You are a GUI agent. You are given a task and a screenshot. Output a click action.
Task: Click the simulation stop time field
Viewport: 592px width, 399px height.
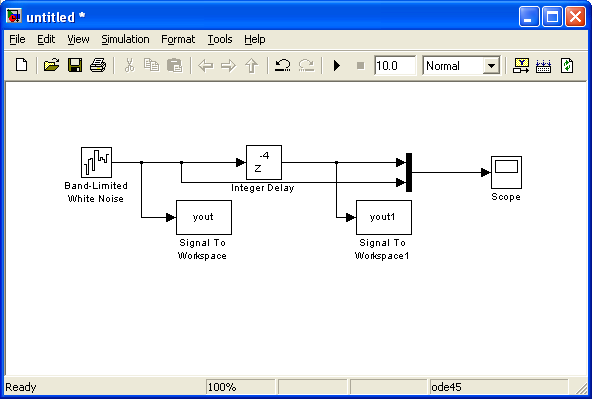395,66
